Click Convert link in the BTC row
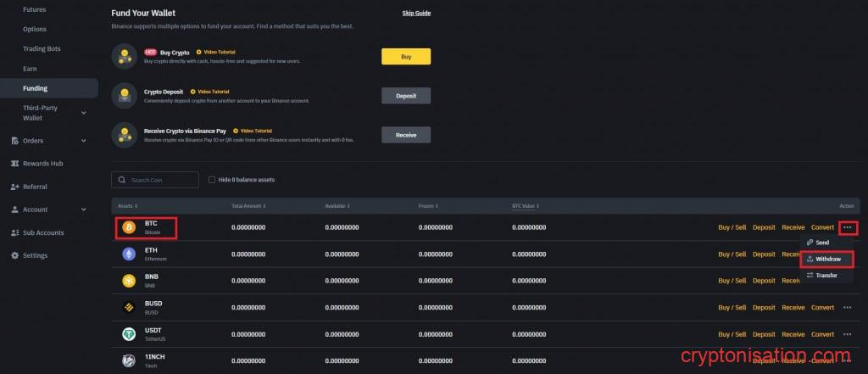Viewport: 868px width, 374px height. click(x=822, y=228)
